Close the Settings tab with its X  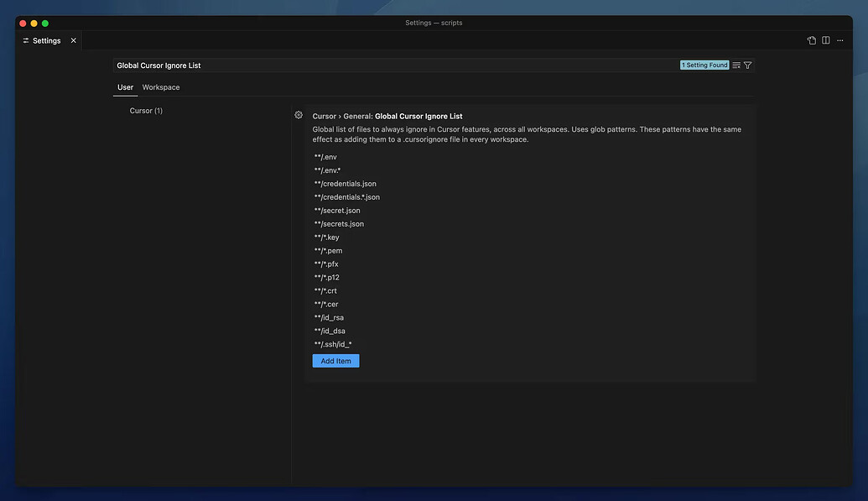tap(73, 39)
